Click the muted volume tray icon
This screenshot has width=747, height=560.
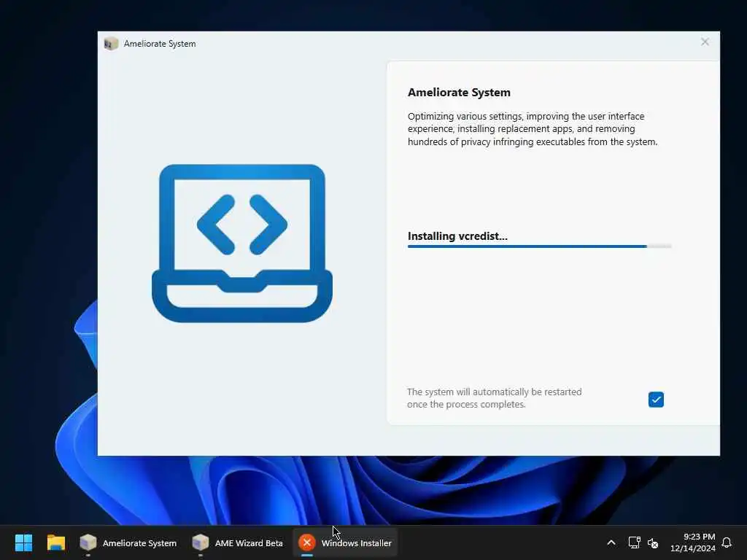(x=653, y=542)
